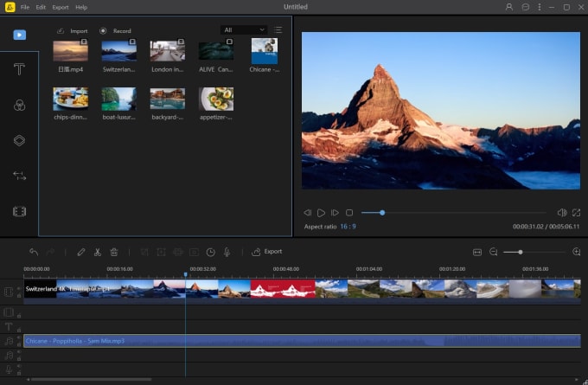
Task: Step to previous frame
Action: pyautogui.click(x=308, y=213)
